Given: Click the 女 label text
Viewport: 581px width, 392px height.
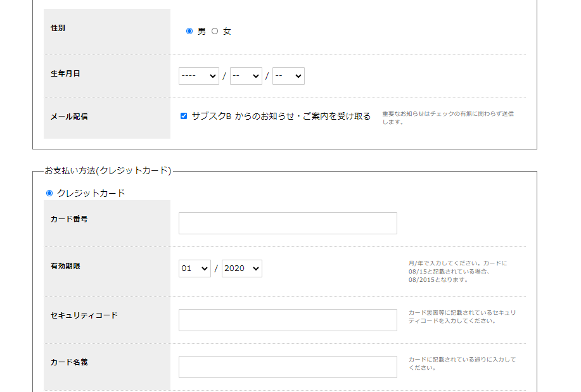Looking at the screenshot, I should coord(227,31).
